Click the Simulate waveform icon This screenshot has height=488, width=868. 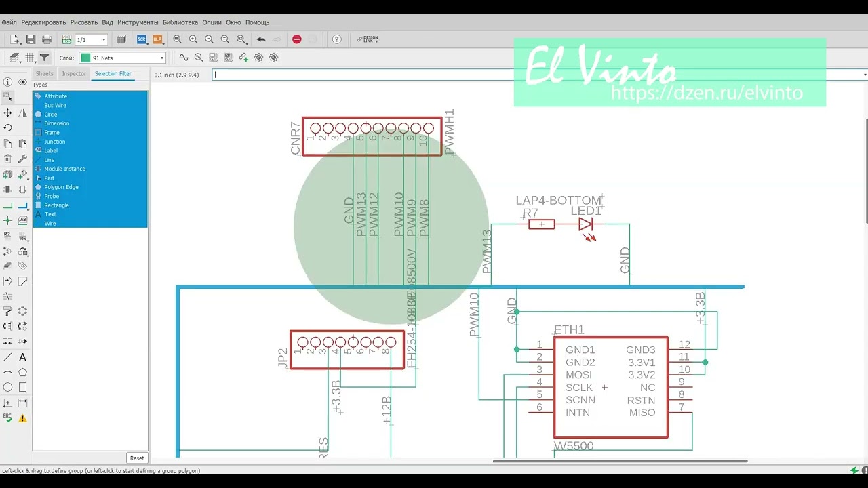(184, 58)
